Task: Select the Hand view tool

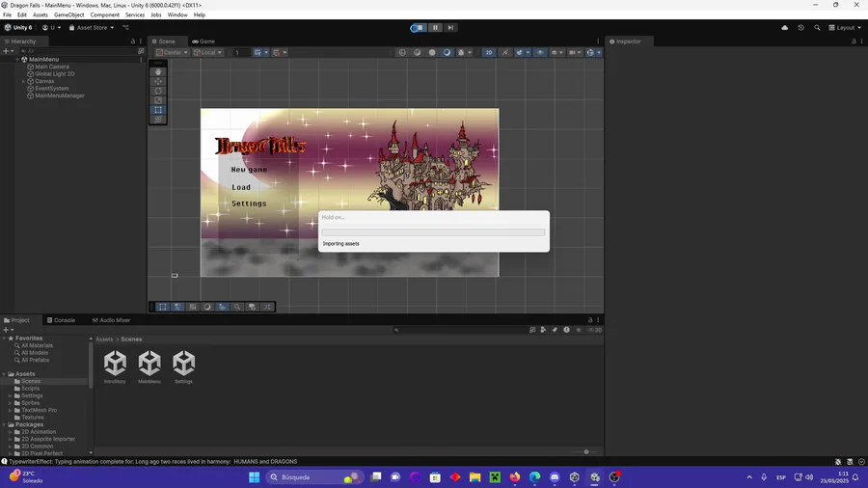Action: (158, 72)
